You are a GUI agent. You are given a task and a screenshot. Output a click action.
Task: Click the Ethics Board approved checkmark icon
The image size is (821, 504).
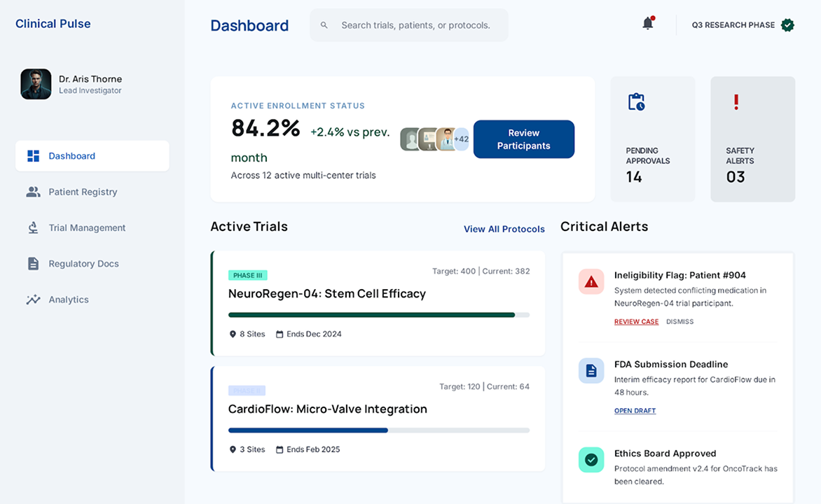point(591,459)
